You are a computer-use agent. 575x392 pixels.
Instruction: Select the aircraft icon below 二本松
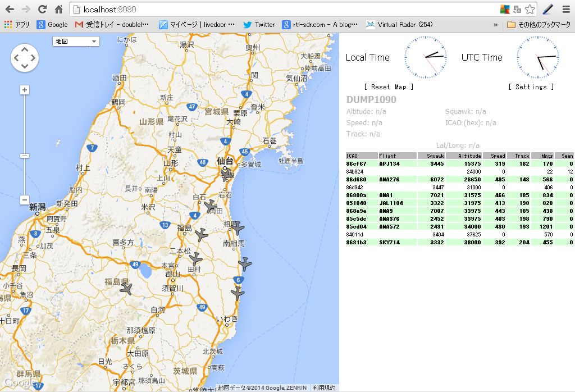[x=196, y=259]
